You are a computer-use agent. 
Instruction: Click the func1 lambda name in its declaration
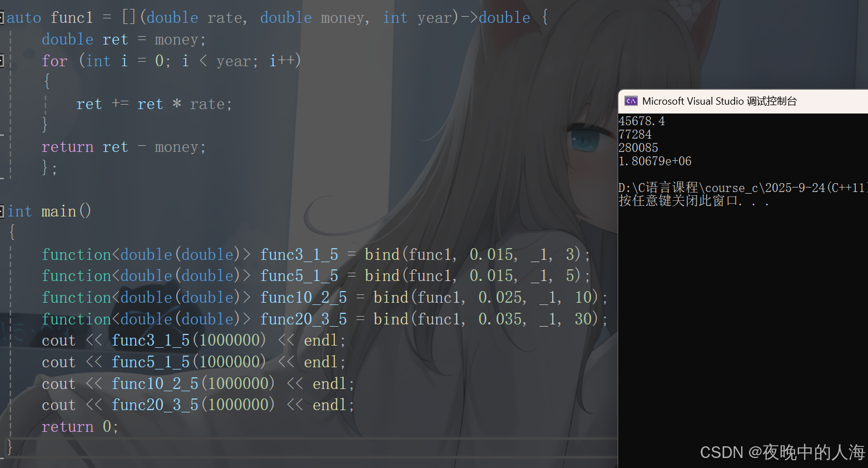click(x=72, y=18)
